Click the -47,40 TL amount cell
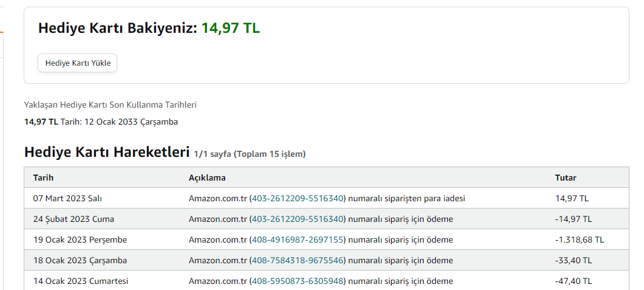644x290 pixels. click(573, 281)
